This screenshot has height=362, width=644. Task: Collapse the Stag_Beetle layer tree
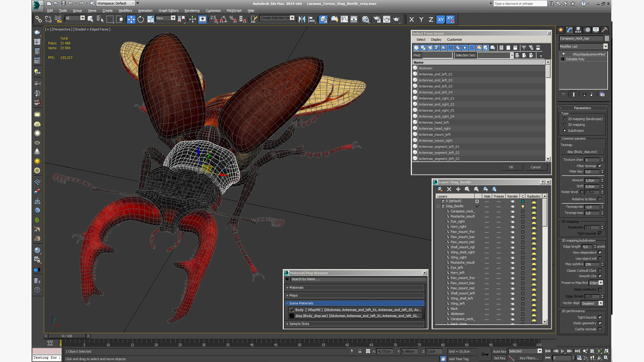[438, 206]
